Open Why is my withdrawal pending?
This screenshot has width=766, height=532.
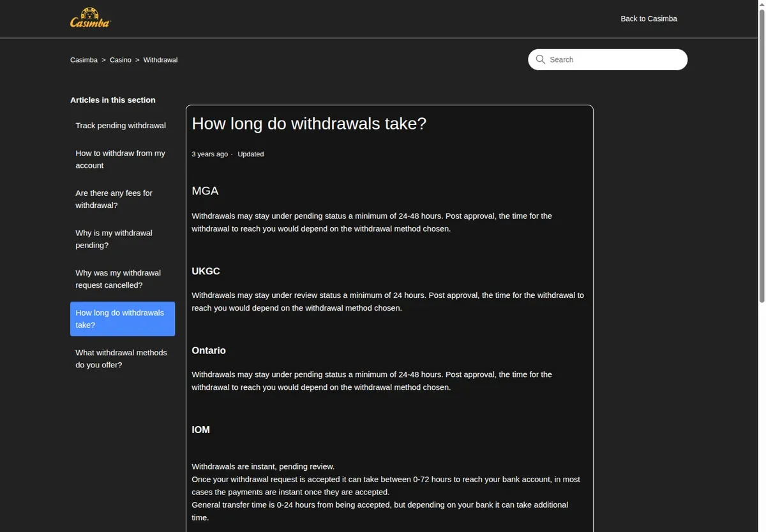pos(123,239)
